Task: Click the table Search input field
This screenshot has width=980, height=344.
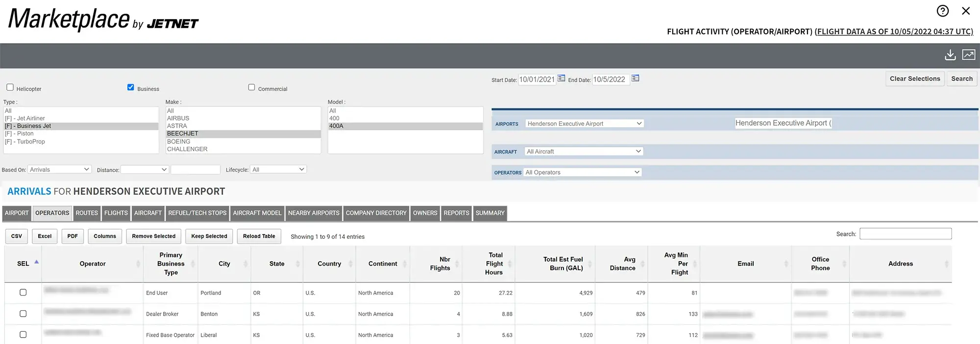Action: [x=906, y=234]
